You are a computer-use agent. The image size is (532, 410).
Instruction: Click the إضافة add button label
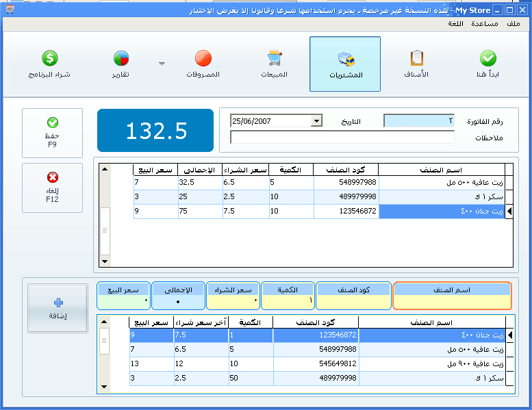pyautogui.click(x=58, y=316)
